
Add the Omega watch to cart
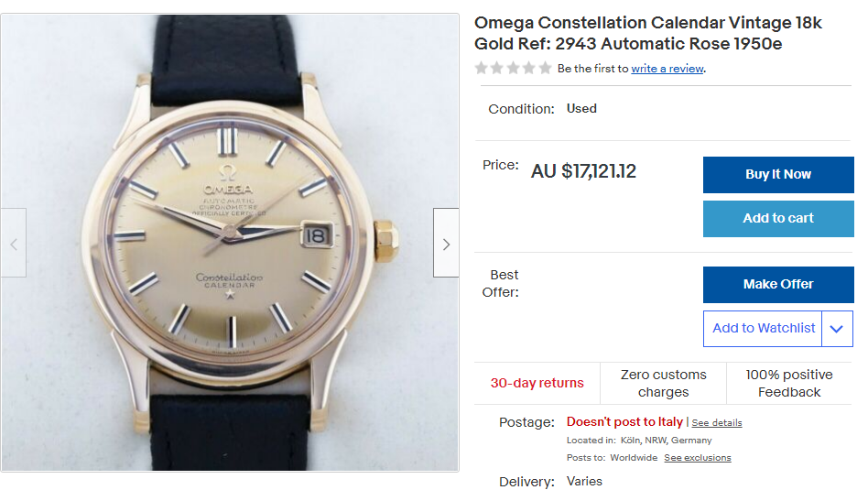pos(778,219)
